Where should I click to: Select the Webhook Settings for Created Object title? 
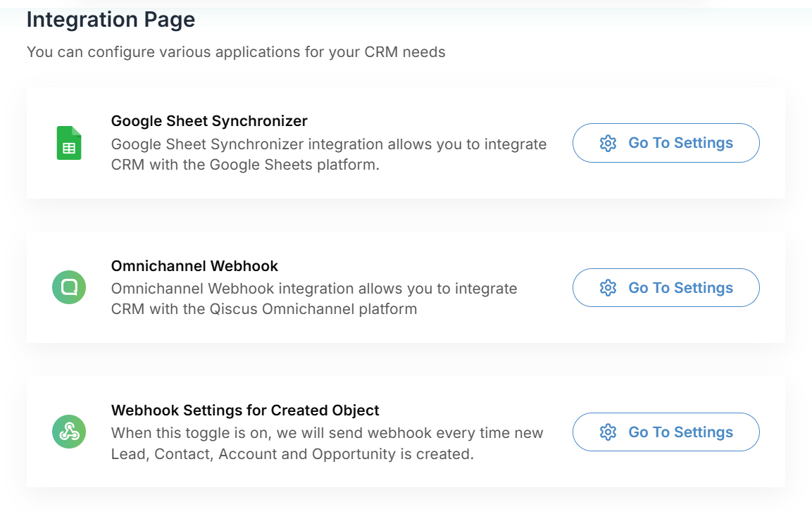245,410
